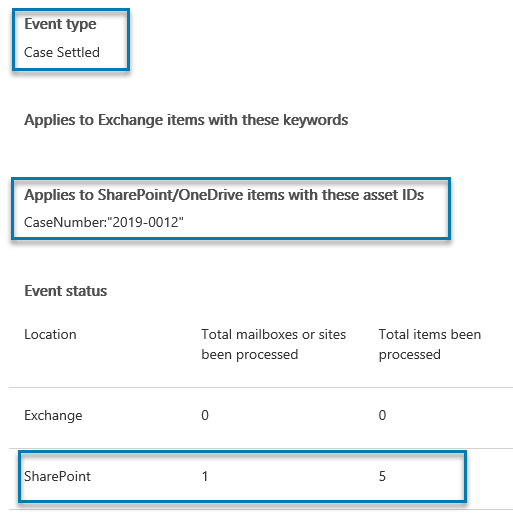
Task: Select the Exchange location row label
Action: pos(53,415)
